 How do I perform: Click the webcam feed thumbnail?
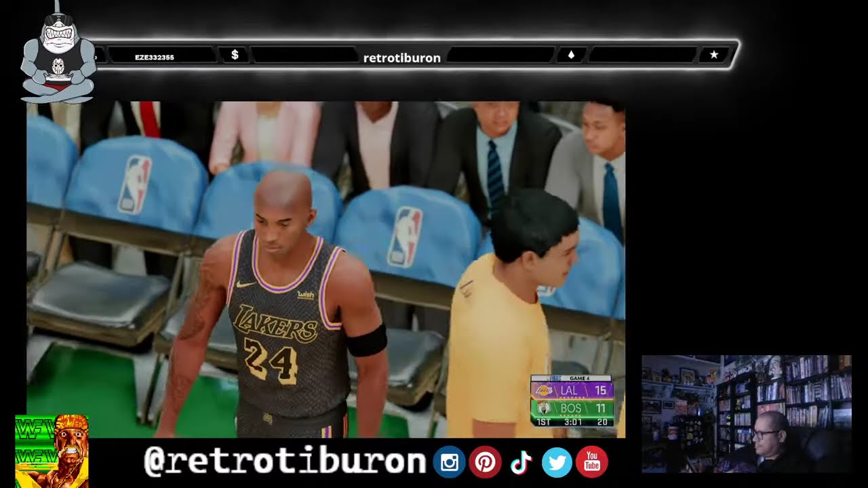746,413
